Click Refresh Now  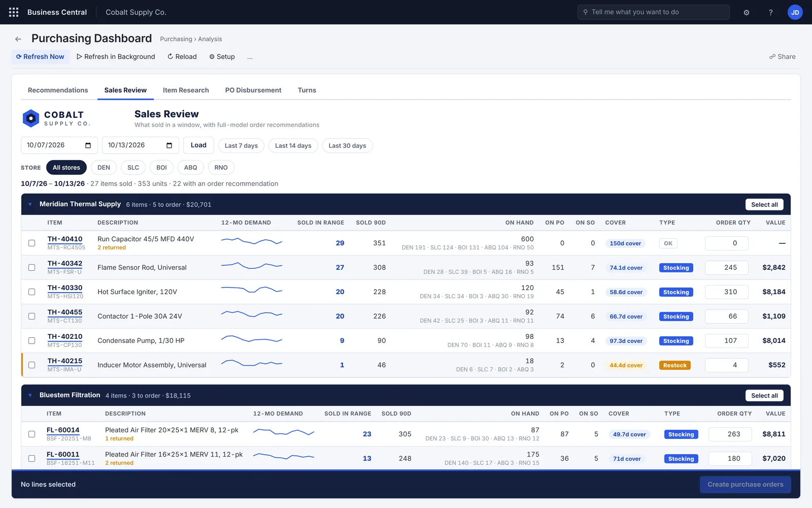click(40, 57)
